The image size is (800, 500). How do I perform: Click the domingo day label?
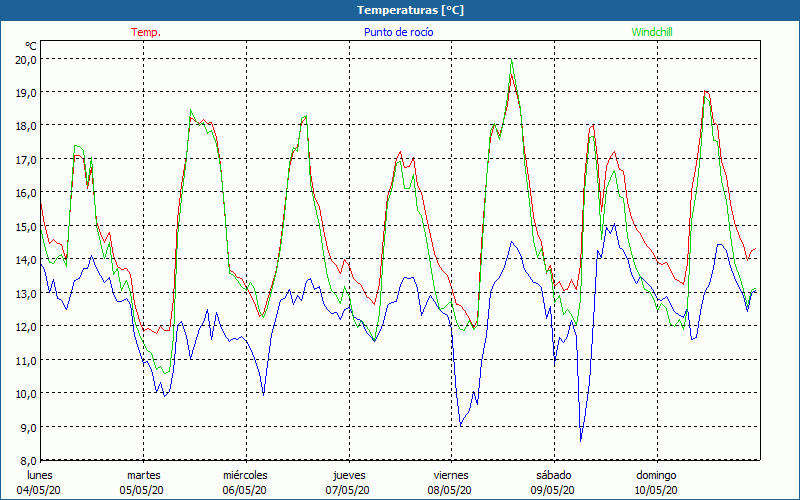656,475
